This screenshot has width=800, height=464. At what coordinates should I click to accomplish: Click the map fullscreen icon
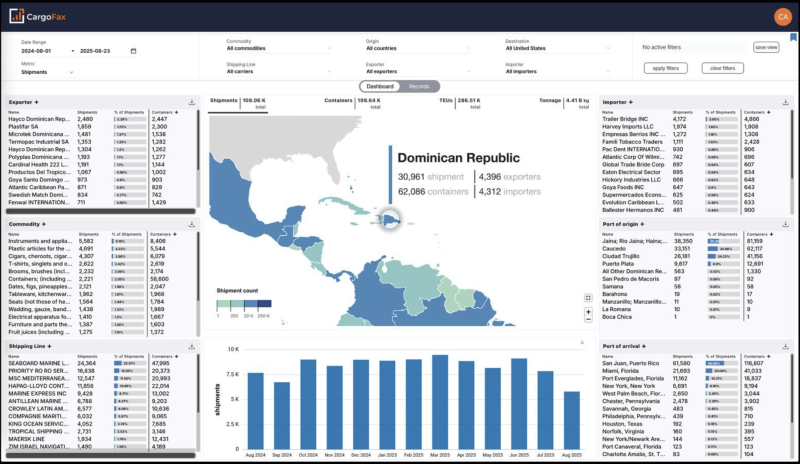588,298
